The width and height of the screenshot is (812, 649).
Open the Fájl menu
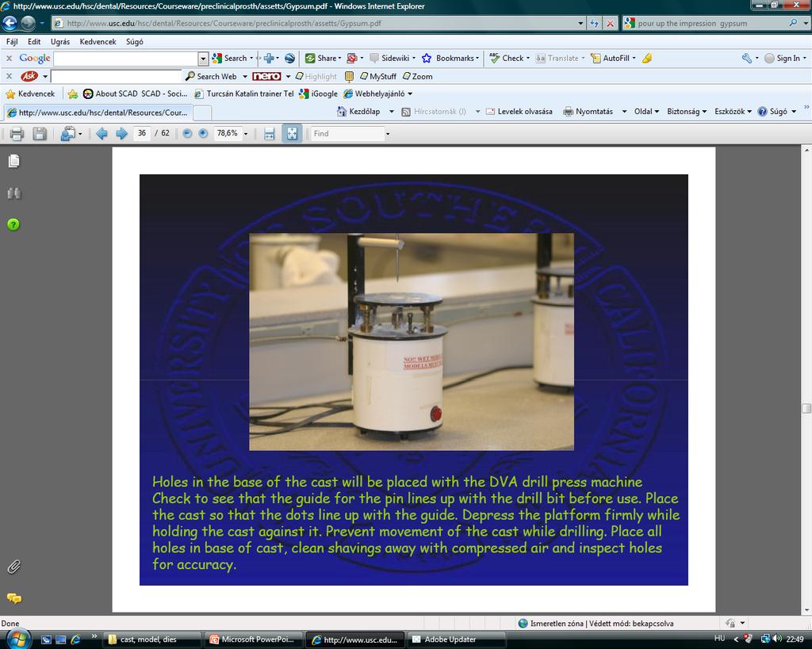(12, 42)
